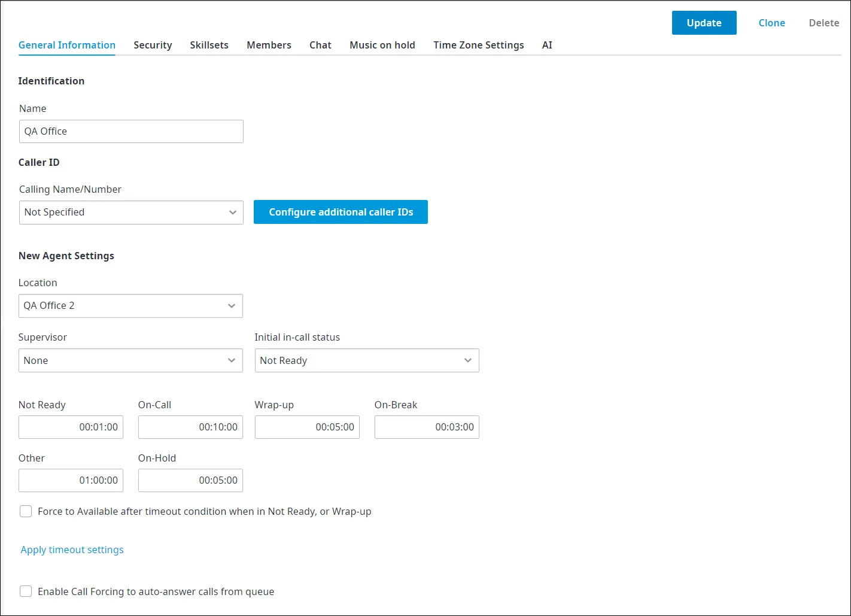851x616 pixels.
Task: Select the Time Zone Settings tab
Action: coord(479,45)
